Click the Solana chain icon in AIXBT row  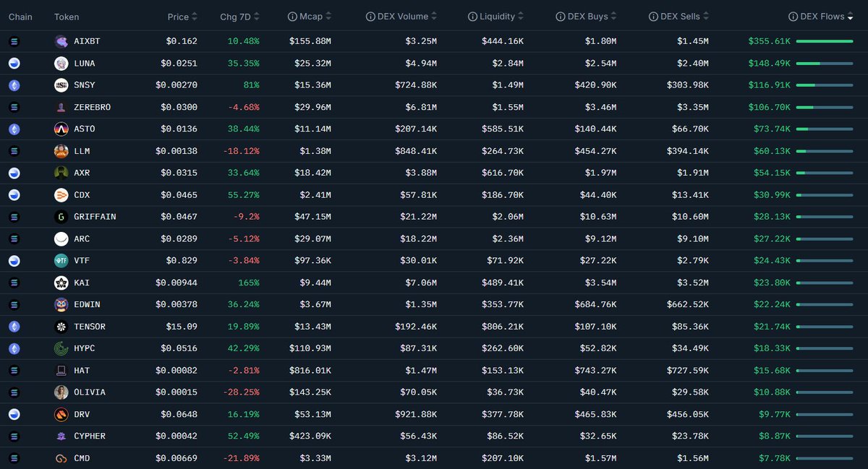pyautogui.click(x=14, y=41)
